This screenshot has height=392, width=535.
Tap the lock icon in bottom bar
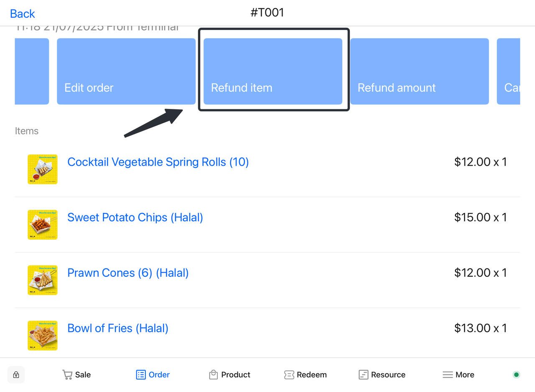(x=16, y=375)
